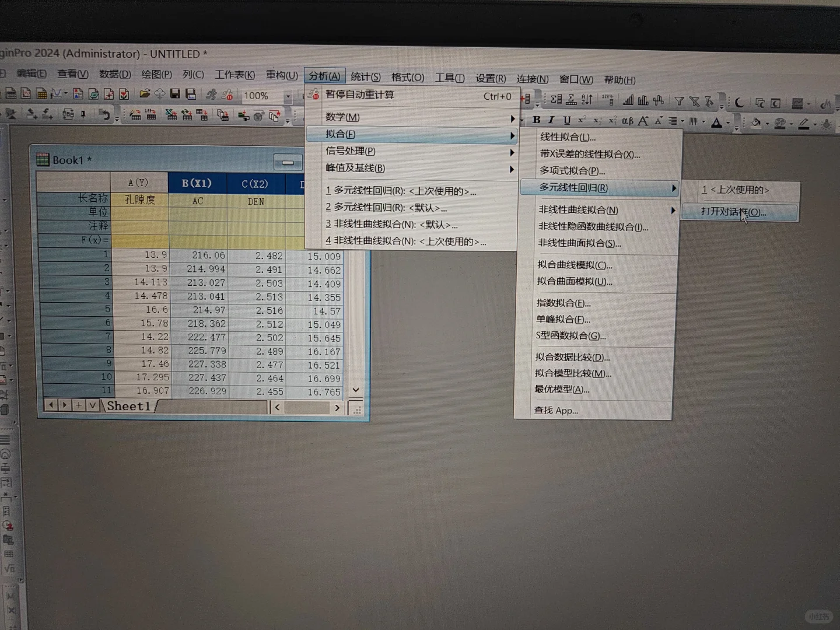Image resolution: width=840 pixels, height=630 pixels.
Task: Toggle underline text formatting
Action: [566, 120]
